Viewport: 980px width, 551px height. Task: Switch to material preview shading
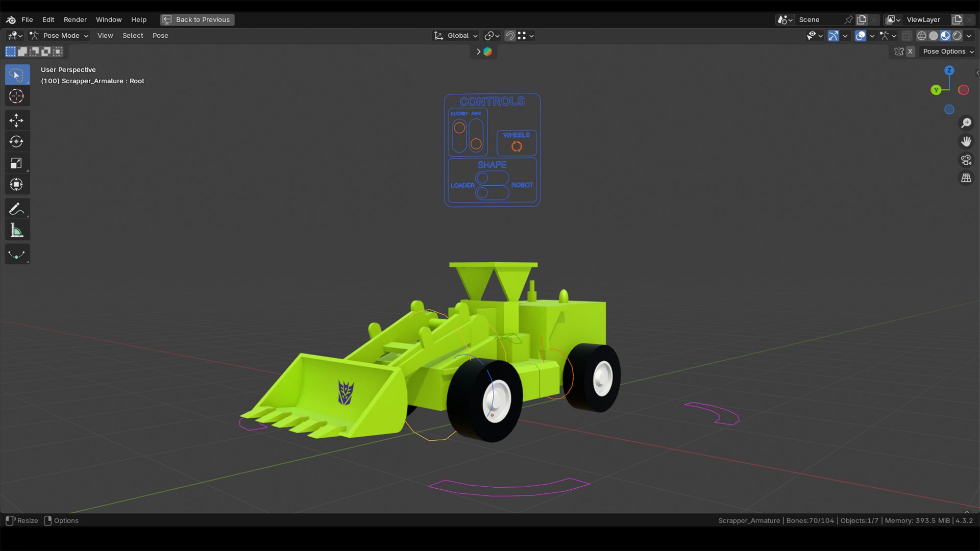[x=945, y=36]
